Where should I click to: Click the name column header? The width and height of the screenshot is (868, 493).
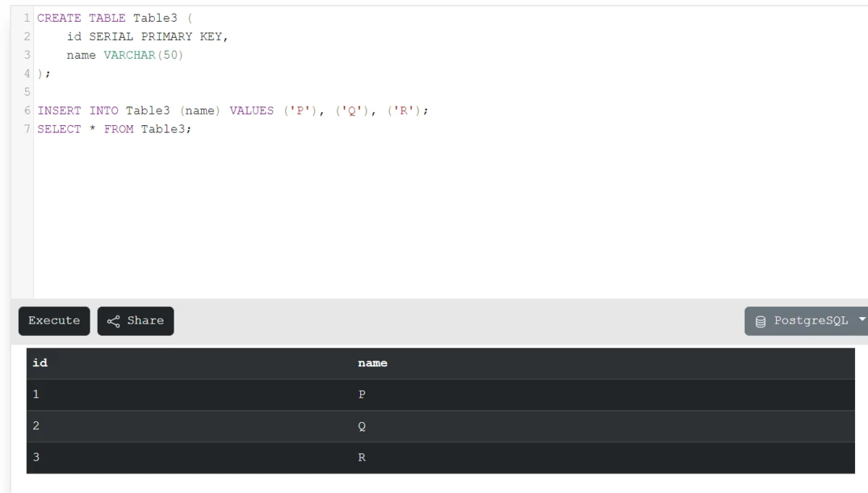coord(373,363)
